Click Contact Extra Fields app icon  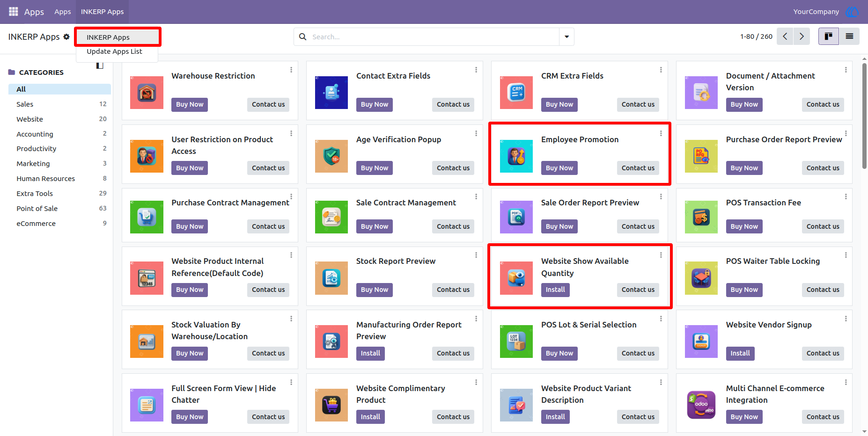click(331, 93)
